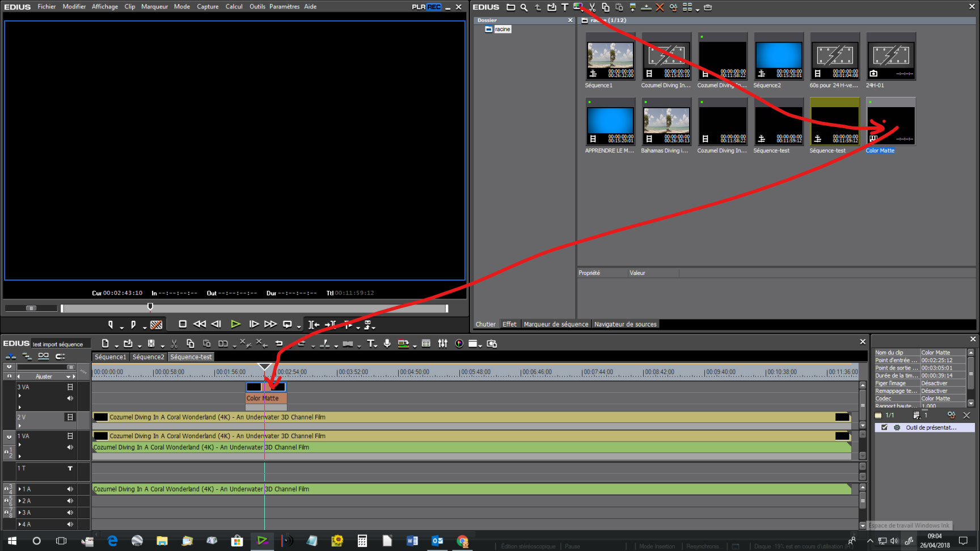Click the Set In point marker icon
The height and width of the screenshot is (551, 980).
[111, 325]
